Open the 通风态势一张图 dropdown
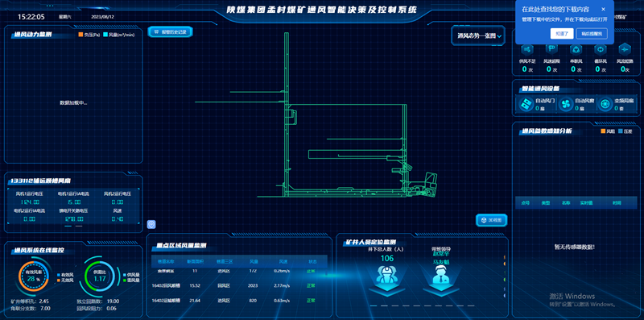Viewport: 644px width, 320px height. tap(478, 36)
